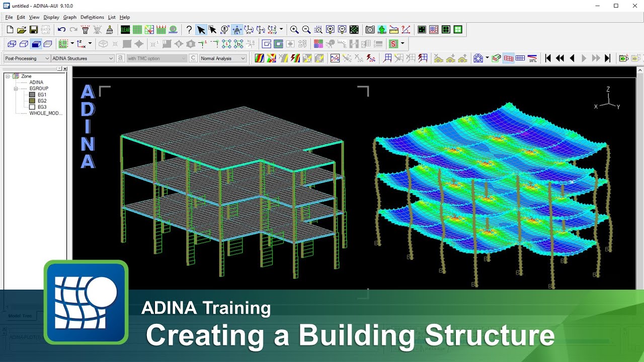
Task: Open the Definitions menu
Action: [92, 17]
